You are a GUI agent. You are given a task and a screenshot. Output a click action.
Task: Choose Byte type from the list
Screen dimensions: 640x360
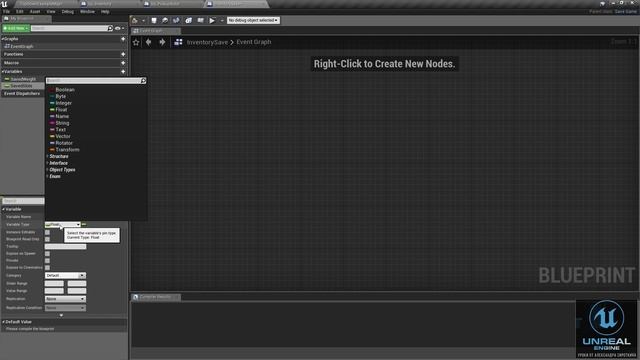click(x=61, y=96)
